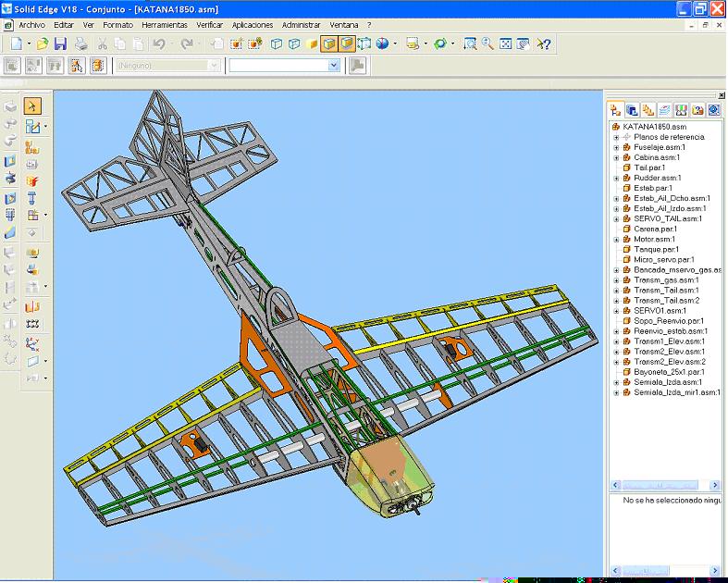The image size is (728, 583).
Task: Click the Undo arrow icon
Action: (x=159, y=43)
